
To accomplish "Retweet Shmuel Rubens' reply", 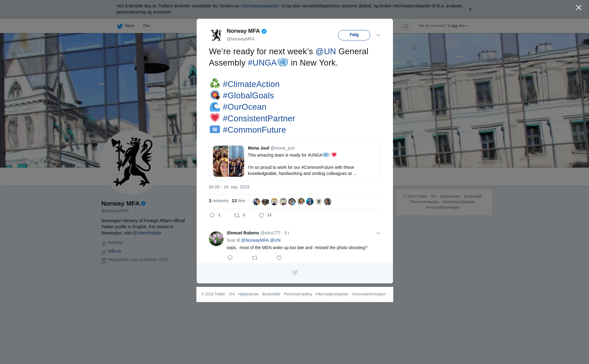I will 255,258.
